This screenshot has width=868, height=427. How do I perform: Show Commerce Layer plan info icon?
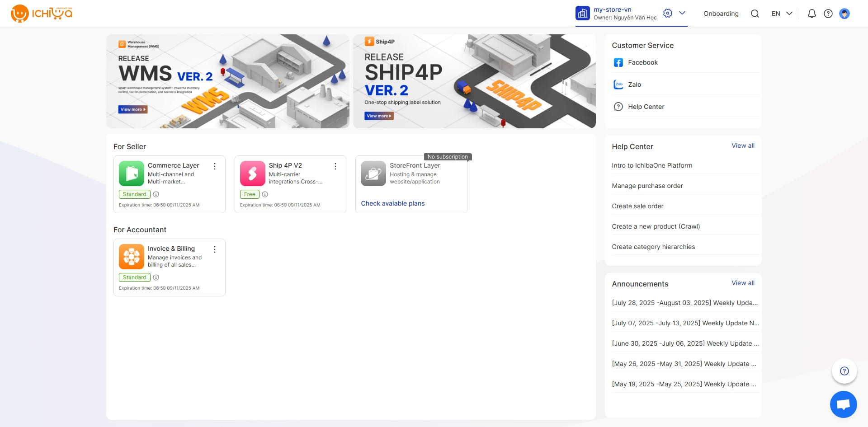click(x=156, y=194)
